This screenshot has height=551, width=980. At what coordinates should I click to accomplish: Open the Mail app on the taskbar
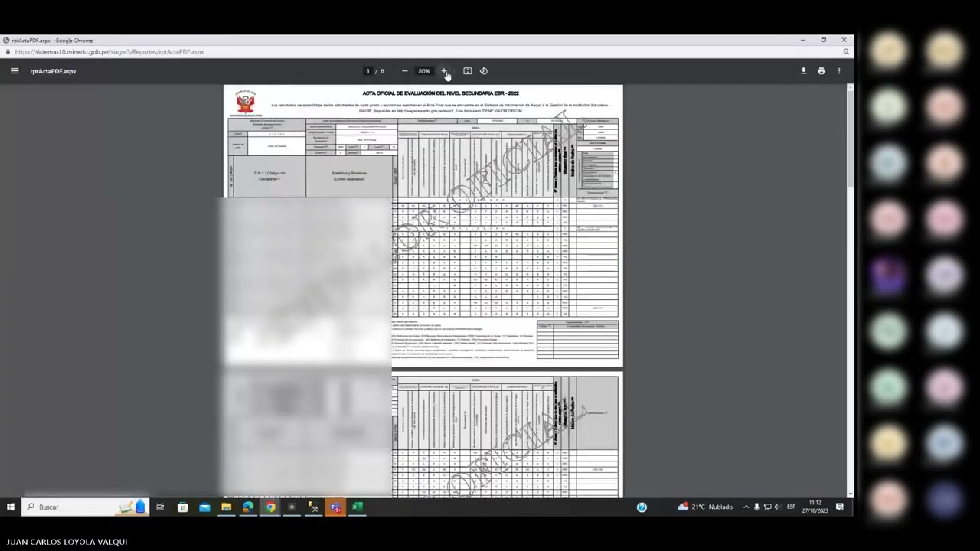tap(204, 507)
